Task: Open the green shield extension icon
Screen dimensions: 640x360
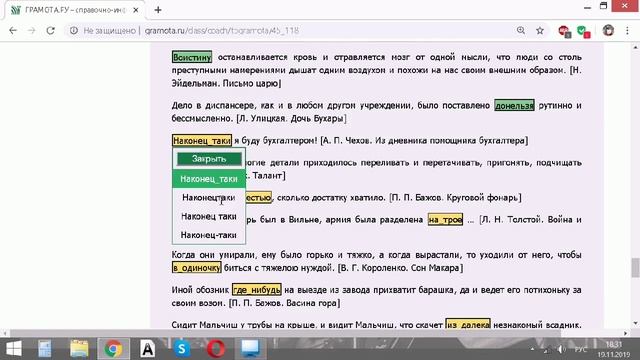Action: [x=583, y=31]
